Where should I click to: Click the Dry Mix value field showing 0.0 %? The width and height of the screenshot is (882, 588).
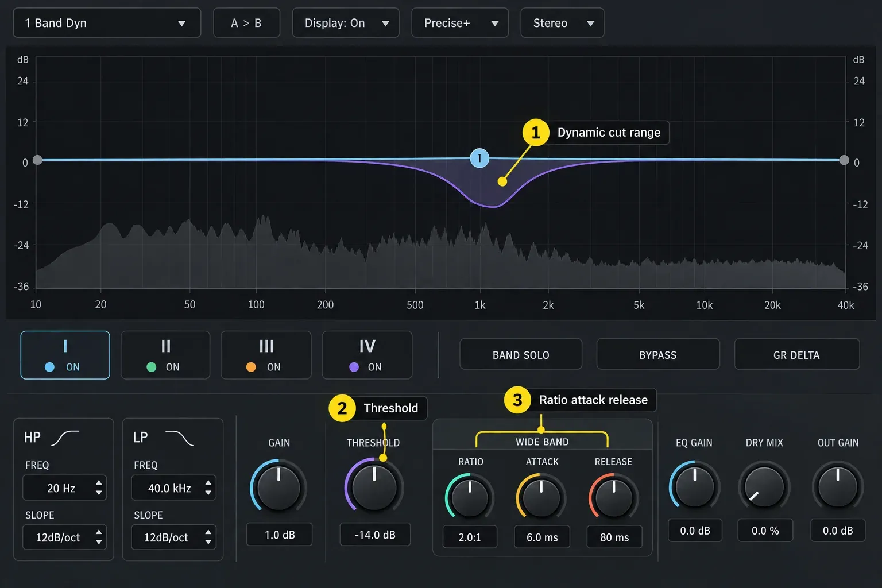765,531
